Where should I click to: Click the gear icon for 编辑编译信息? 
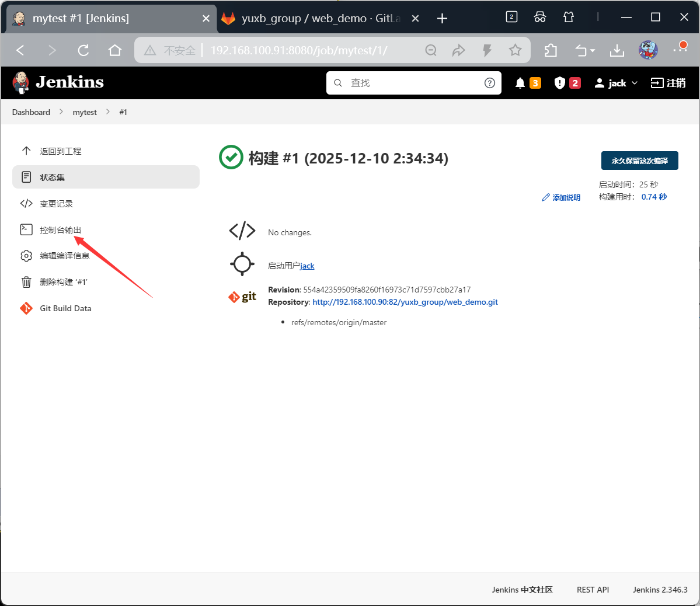(x=26, y=256)
